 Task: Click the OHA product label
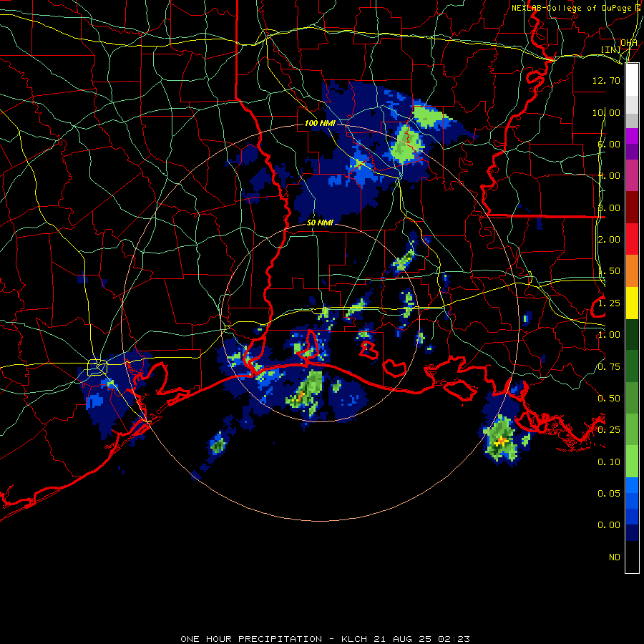point(629,42)
